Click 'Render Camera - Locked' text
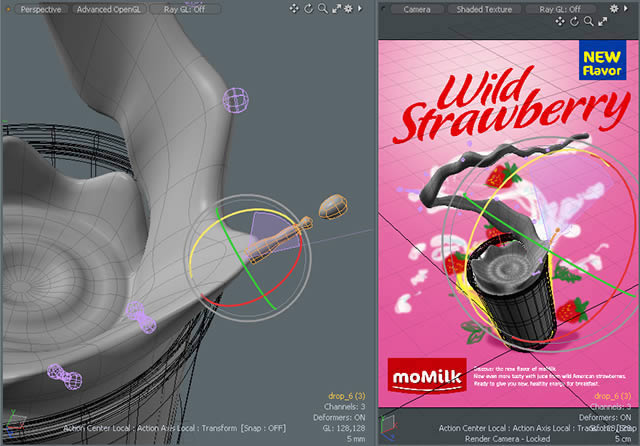 pos(507,439)
